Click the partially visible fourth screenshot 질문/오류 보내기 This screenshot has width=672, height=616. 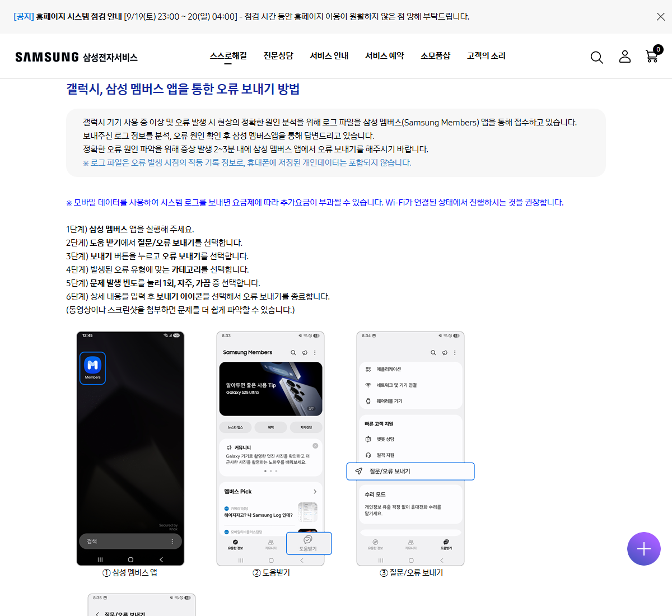142,605
